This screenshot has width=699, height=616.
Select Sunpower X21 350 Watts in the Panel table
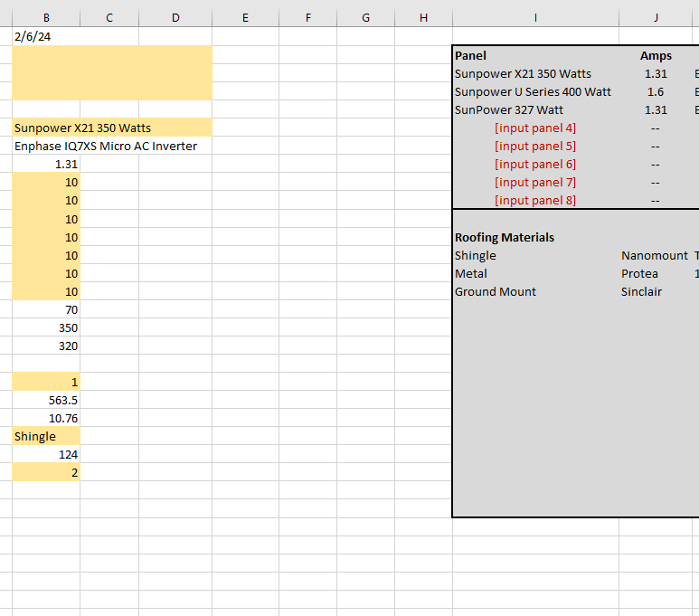536,73
